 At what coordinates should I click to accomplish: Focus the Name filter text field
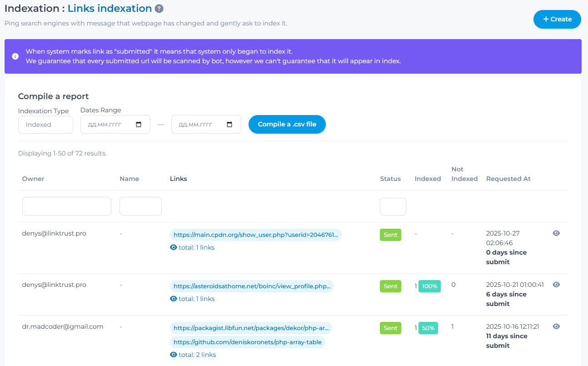(x=140, y=206)
